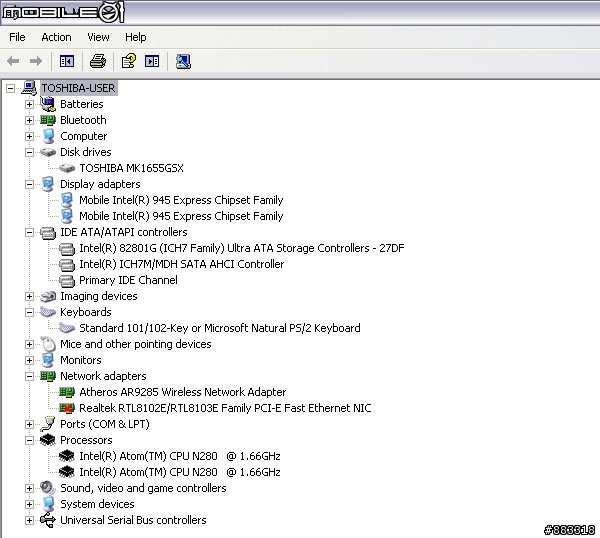The width and height of the screenshot is (600, 538).
Task: Expand the Batteries node
Action: coord(29,104)
